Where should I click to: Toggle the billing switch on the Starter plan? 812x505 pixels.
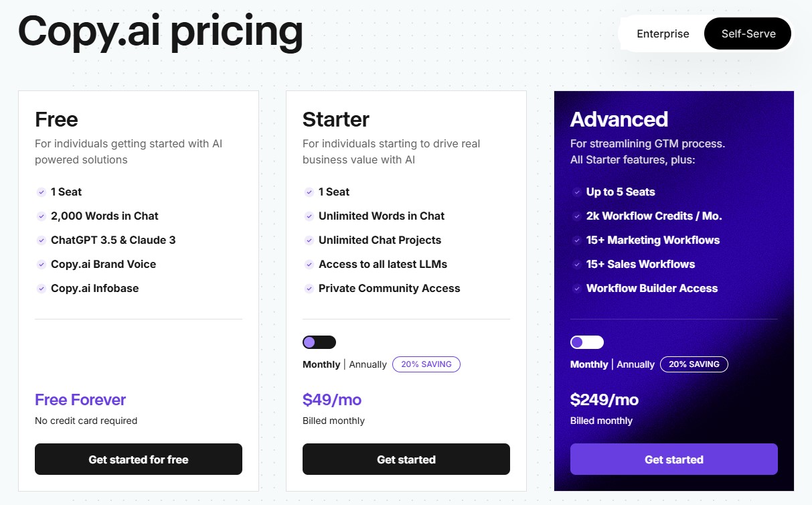tap(319, 342)
